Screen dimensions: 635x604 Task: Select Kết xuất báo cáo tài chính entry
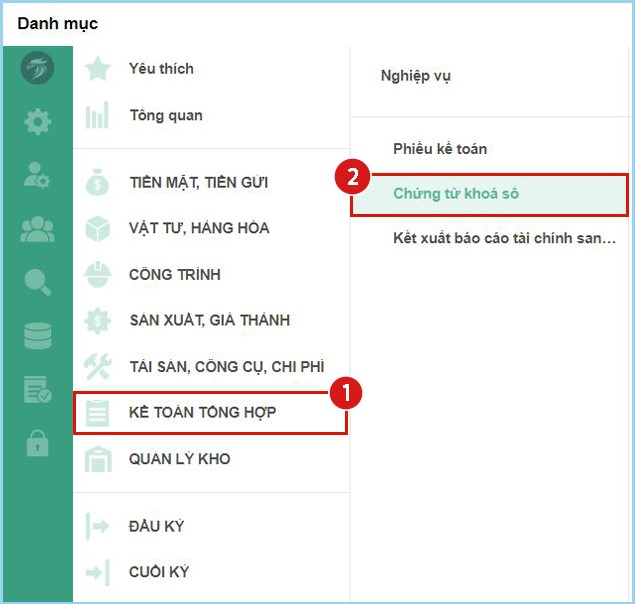point(504,238)
